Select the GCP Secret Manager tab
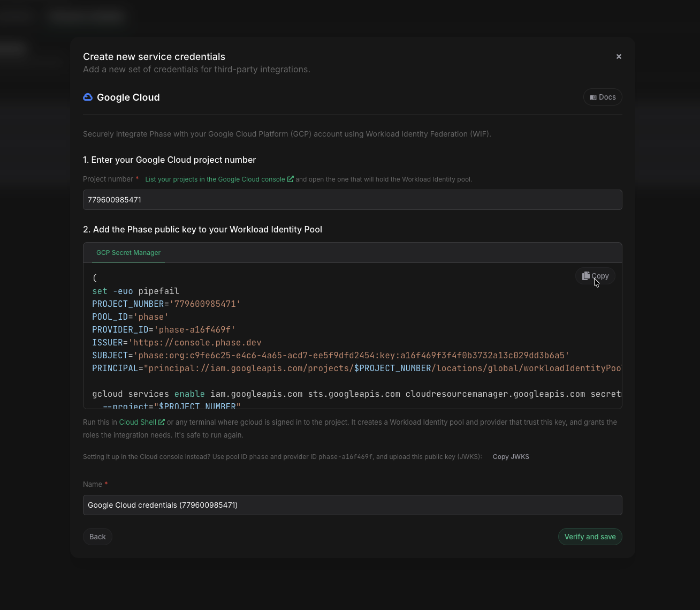 [128, 253]
